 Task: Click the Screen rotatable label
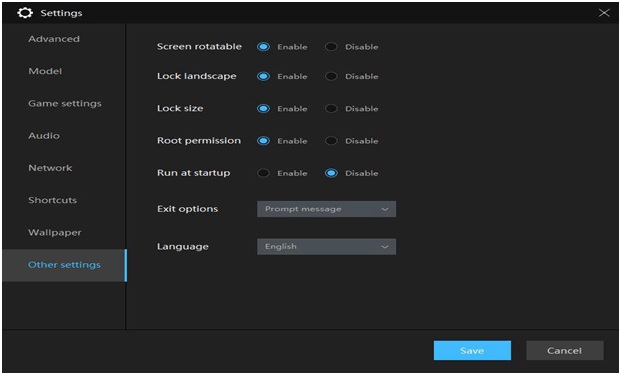pyautogui.click(x=199, y=47)
